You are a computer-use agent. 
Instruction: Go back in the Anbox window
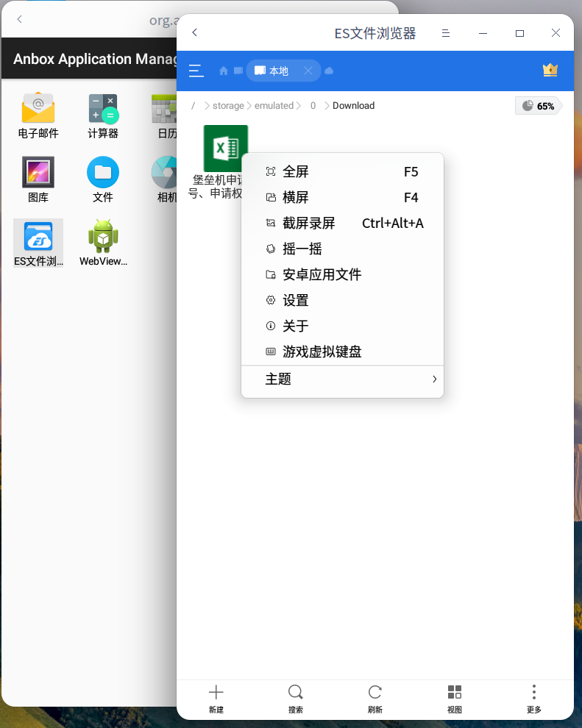(x=20, y=19)
